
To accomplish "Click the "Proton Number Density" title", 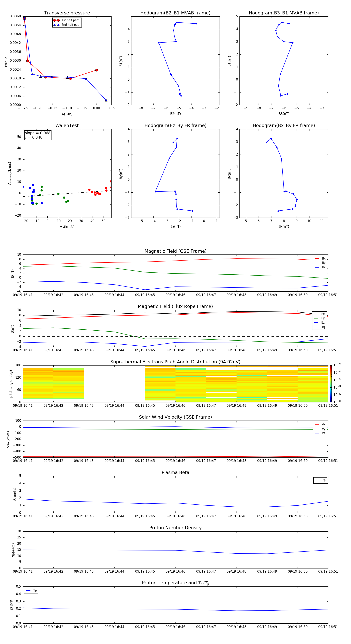I will (175, 528).
